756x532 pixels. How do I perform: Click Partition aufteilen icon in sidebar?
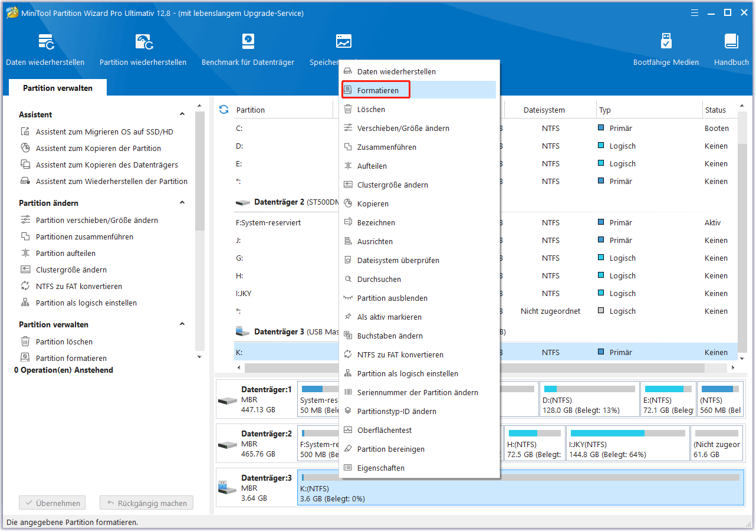pos(25,253)
